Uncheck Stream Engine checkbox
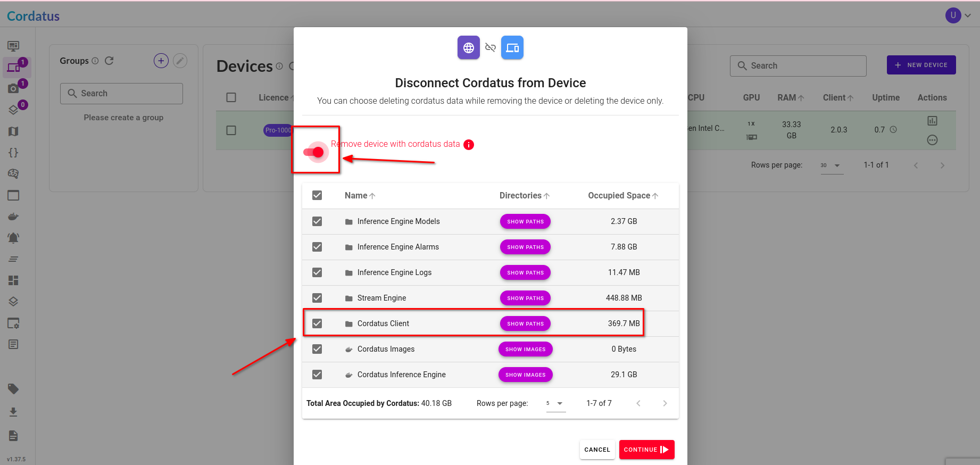The image size is (980, 465). (317, 298)
